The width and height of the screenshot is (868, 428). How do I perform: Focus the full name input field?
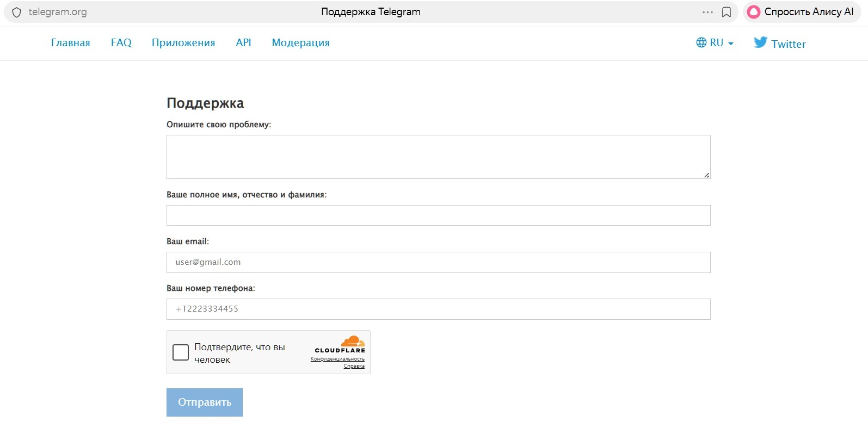pos(438,215)
